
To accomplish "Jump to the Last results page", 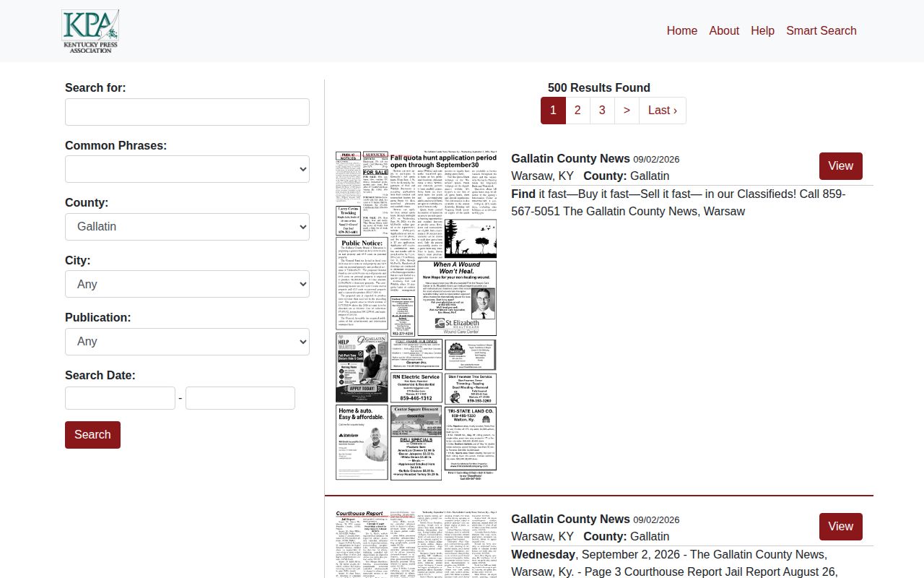I will pyautogui.click(x=663, y=111).
